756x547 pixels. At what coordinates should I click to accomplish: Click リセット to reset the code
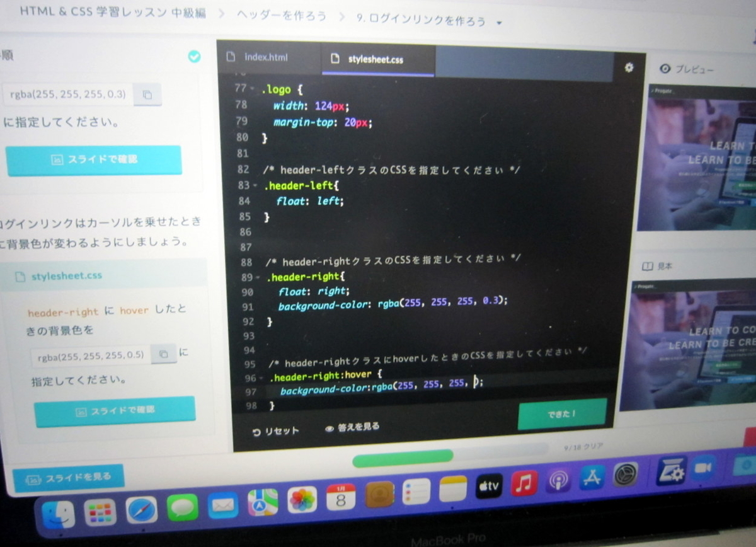(276, 431)
